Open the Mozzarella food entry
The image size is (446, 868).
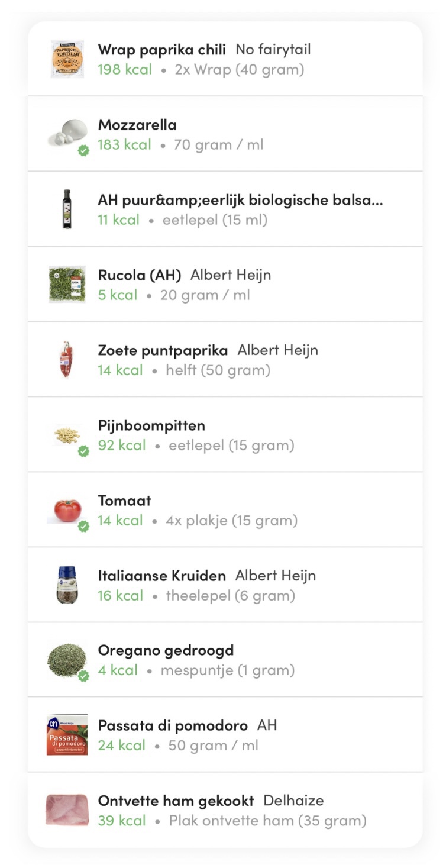[x=137, y=125]
